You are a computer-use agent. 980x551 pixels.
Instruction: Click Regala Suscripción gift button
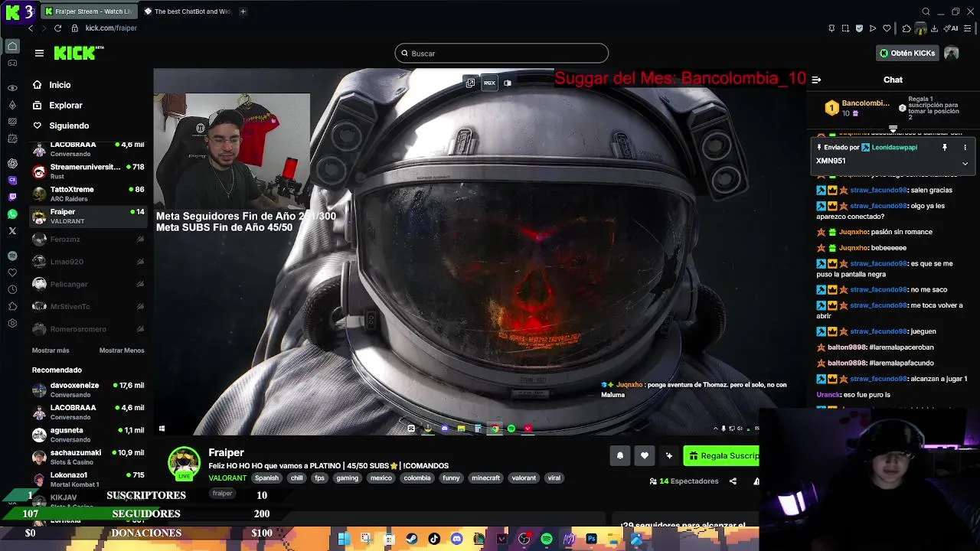pyautogui.click(x=721, y=456)
